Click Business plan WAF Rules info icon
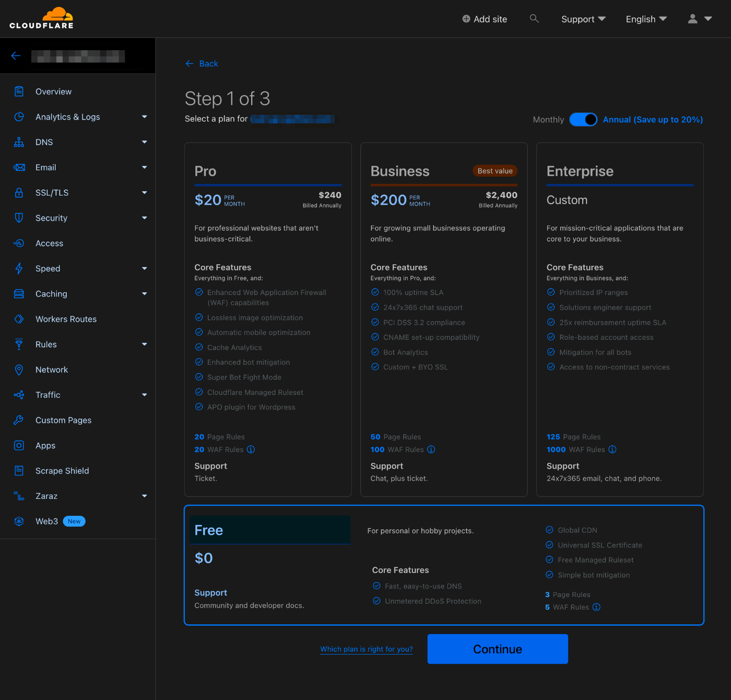The image size is (731, 700). tap(431, 449)
